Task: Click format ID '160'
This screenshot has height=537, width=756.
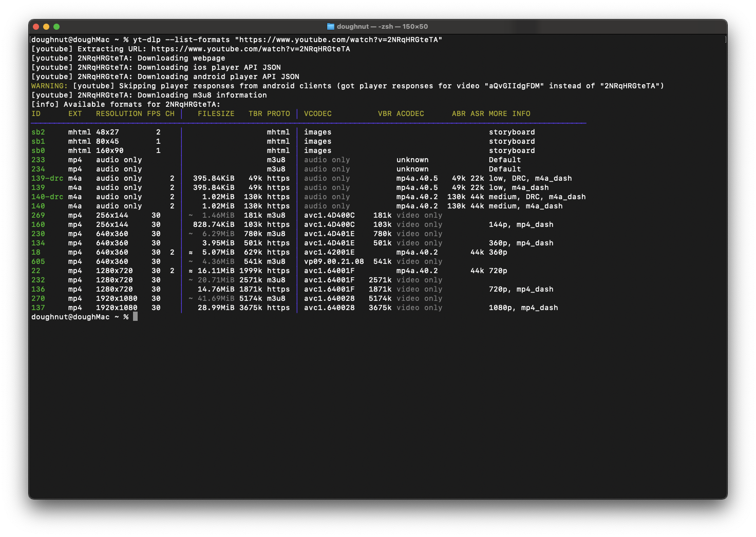Action: click(x=38, y=224)
